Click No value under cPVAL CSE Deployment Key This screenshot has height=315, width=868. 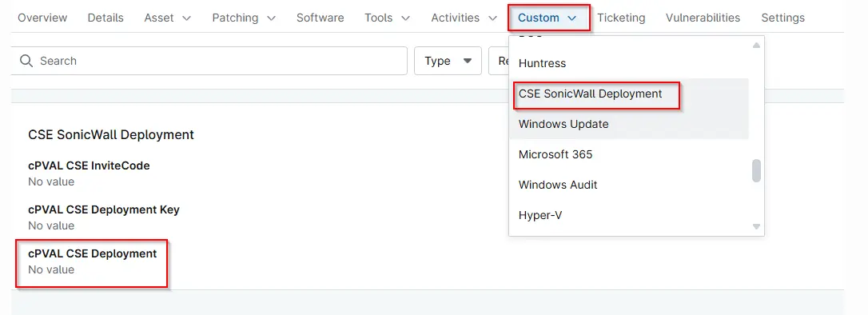[x=51, y=226]
